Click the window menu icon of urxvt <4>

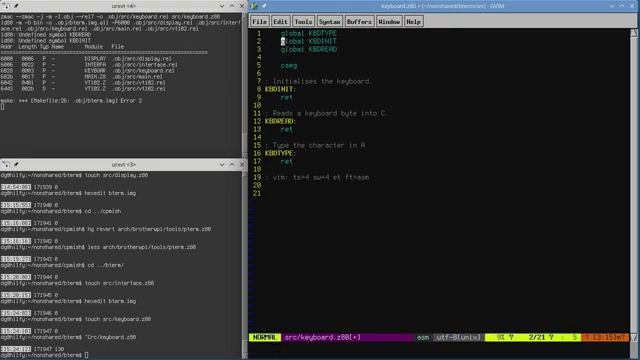[x=5, y=6]
